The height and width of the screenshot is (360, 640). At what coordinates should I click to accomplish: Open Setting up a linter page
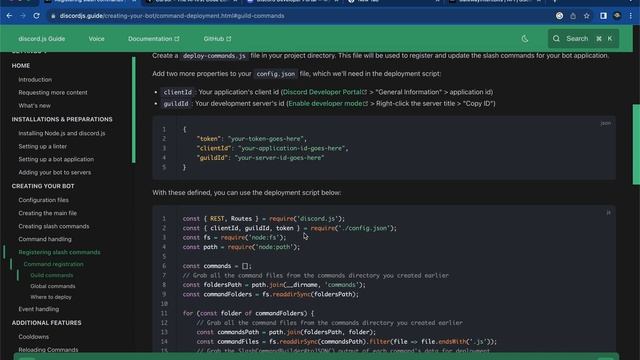pos(42,147)
